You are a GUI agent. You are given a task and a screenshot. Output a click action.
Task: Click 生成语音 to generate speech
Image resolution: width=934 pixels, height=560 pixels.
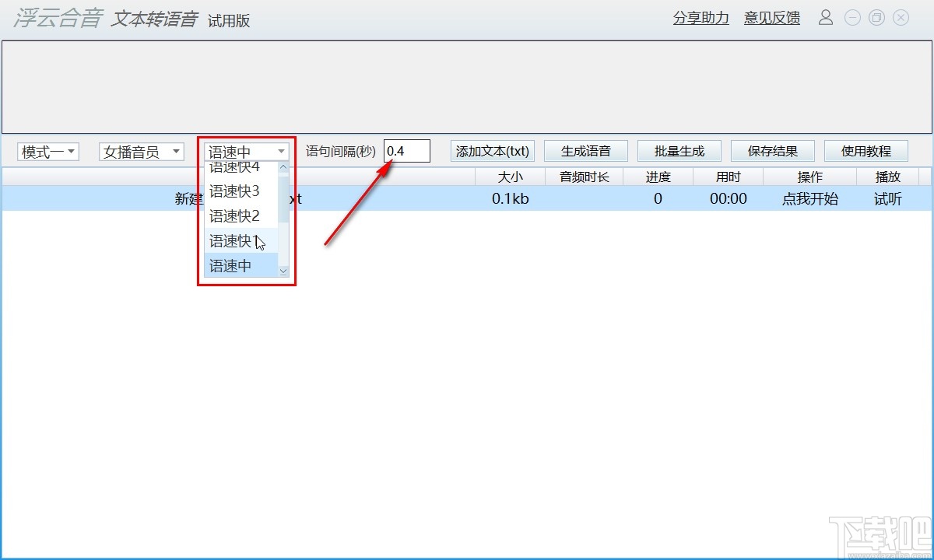[585, 150]
